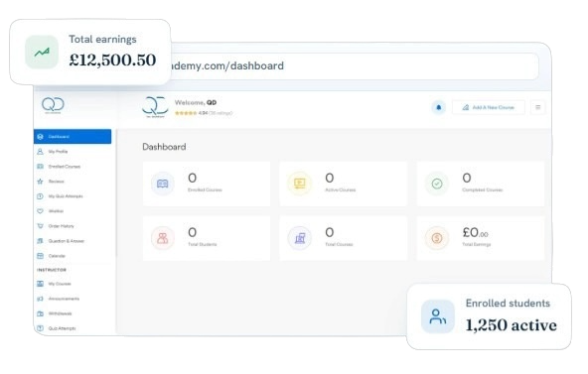The image size is (588, 374).
Task: Click the INSTRUCTOR section label
Action: pos(52,270)
